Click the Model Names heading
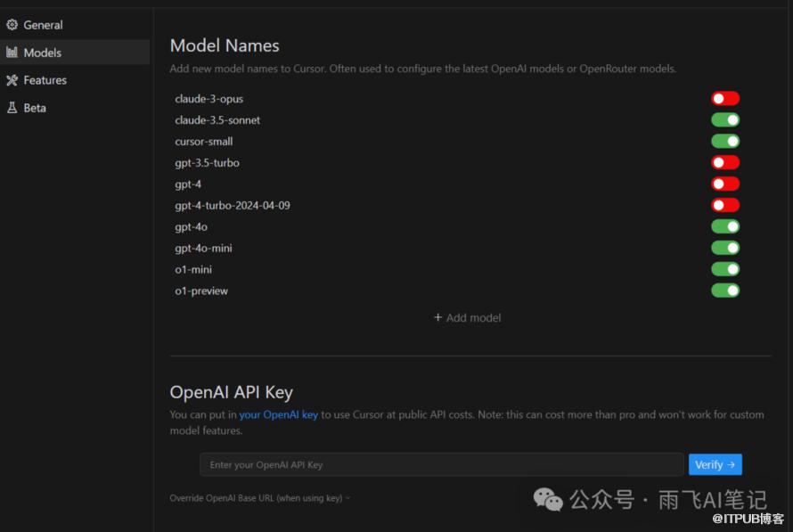Image resolution: width=793 pixels, height=532 pixels. (x=225, y=45)
